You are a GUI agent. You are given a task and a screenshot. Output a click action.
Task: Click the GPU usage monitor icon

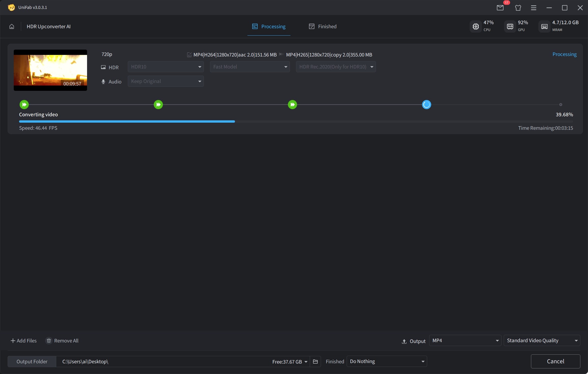pos(510,26)
